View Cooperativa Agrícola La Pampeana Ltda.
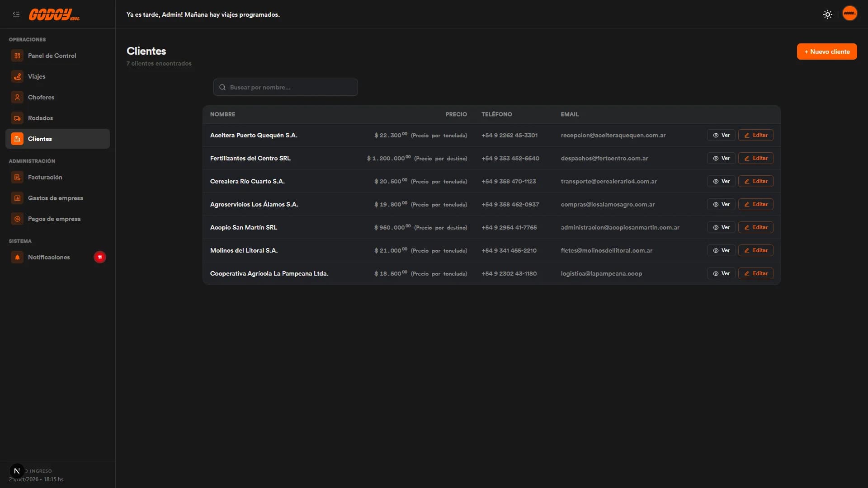868x488 pixels. tap(721, 273)
